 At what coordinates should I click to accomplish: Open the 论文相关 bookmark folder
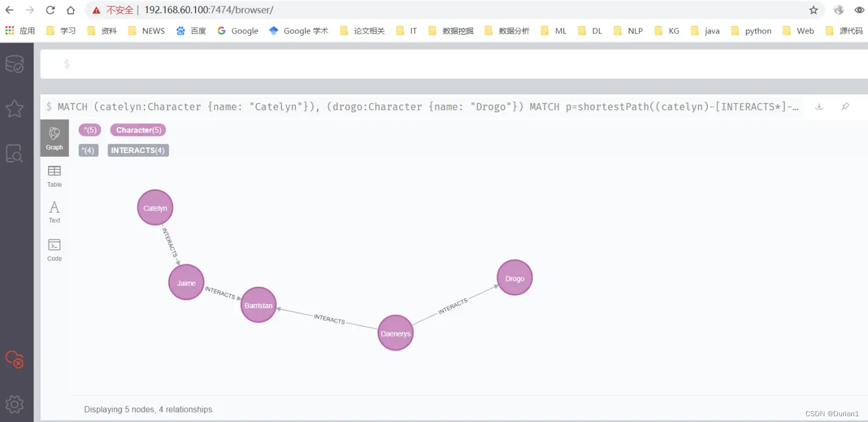(363, 31)
